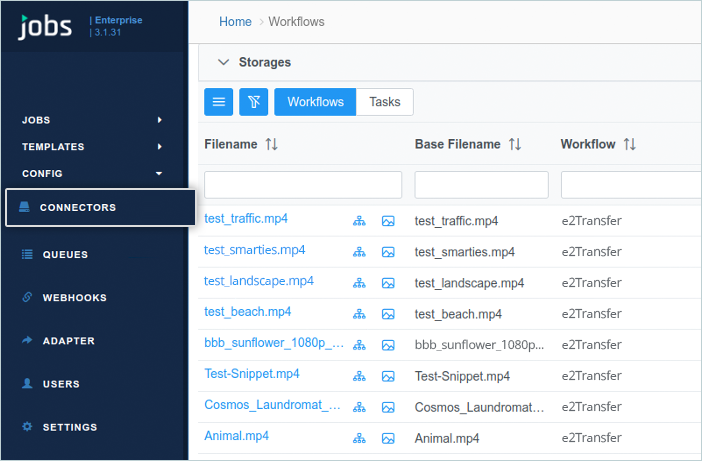Image resolution: width=702 pixels, height=461 pixels.
Task: Open image preview icon for test_smarties.mp4
Action: 388,252
